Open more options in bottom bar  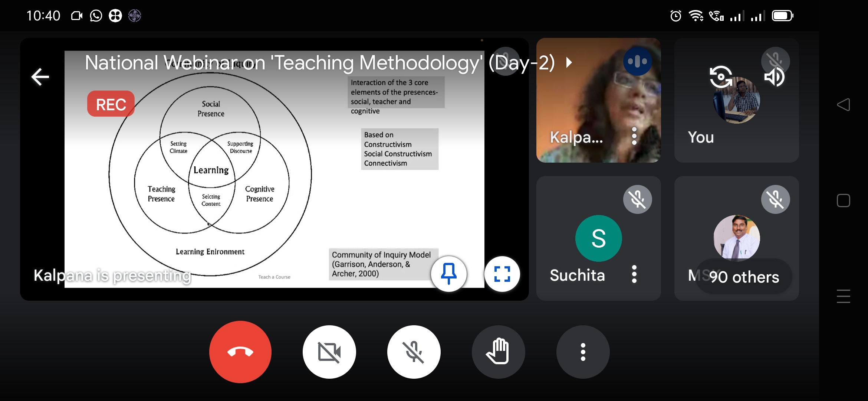tap(583, 352)
